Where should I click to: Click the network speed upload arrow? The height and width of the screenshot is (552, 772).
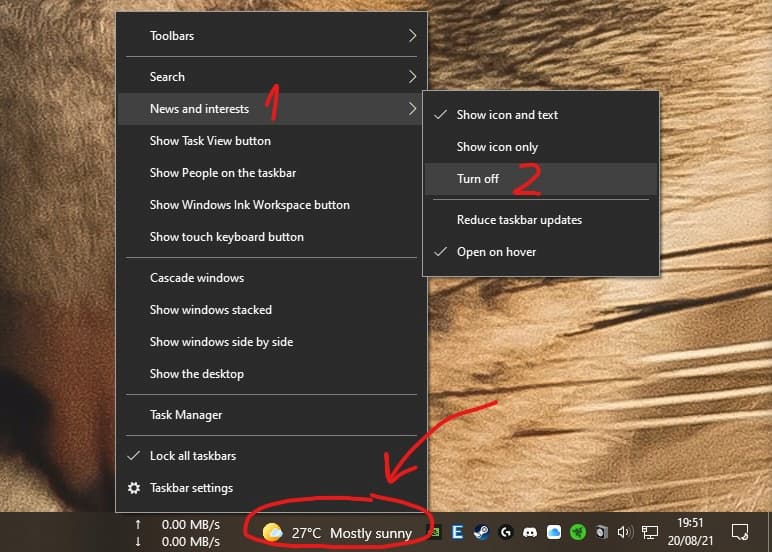click(x=138, y=524)
